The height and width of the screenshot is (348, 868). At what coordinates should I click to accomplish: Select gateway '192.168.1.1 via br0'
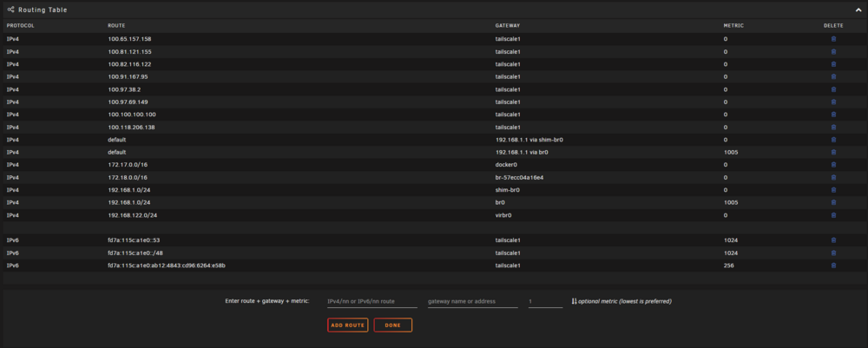pyautogui.click(x=522, y=152)
